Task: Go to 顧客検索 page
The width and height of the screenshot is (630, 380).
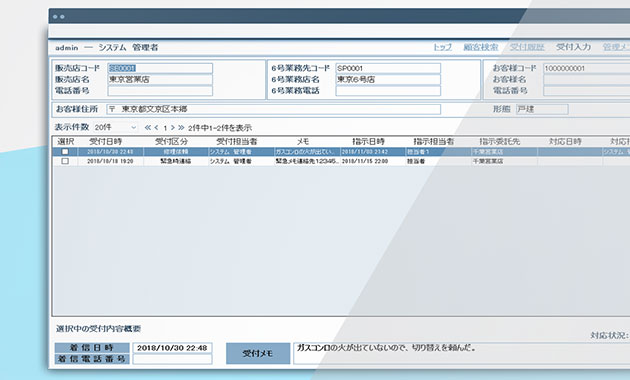Action: tap(481, 47)
